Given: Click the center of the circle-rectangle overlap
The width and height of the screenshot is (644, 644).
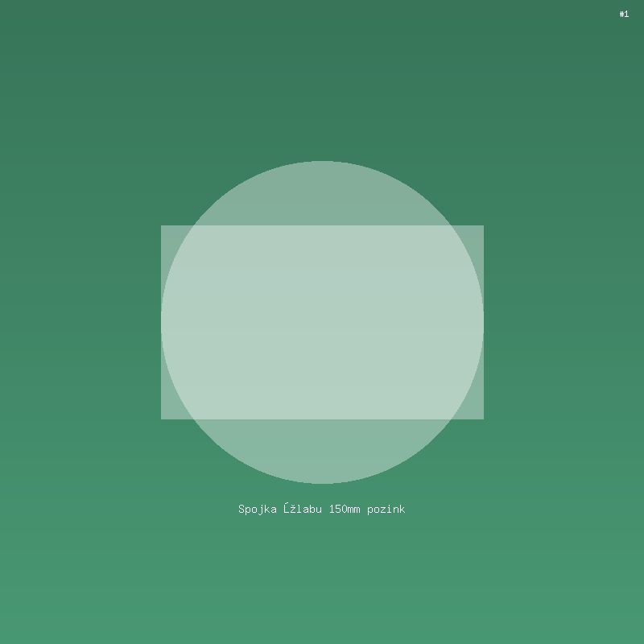Looking at the screenshot, I should (322, 322).
